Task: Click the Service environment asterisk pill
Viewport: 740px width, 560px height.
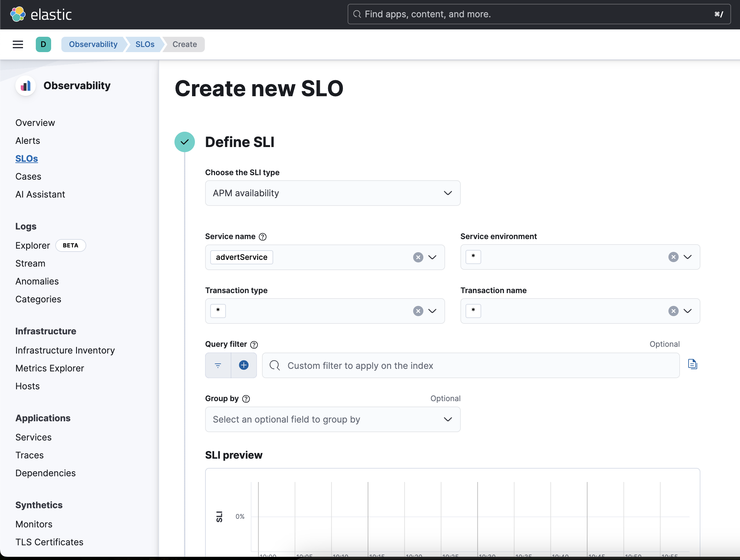Action: point(473,257)
